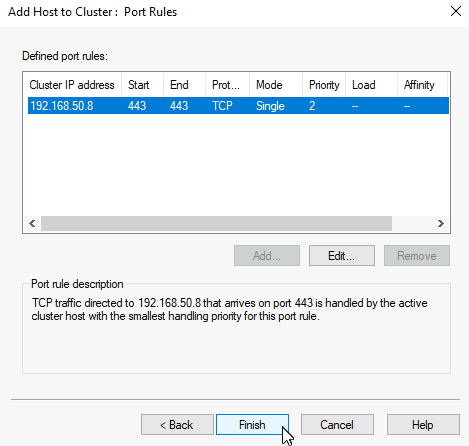The height and width of the screenshot is (446, 469).
Task: Click the right scroll arrow of rules list
Action: pyautogui.click(x=441, y=223)
